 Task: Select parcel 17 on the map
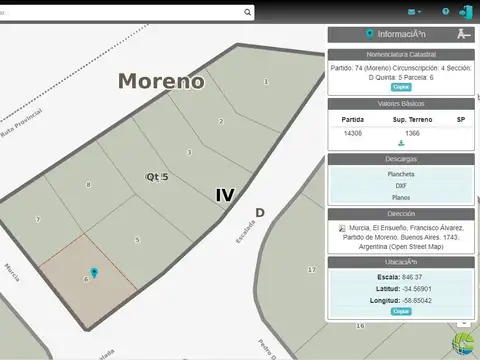pyautogui.click(x=311, y=269)
